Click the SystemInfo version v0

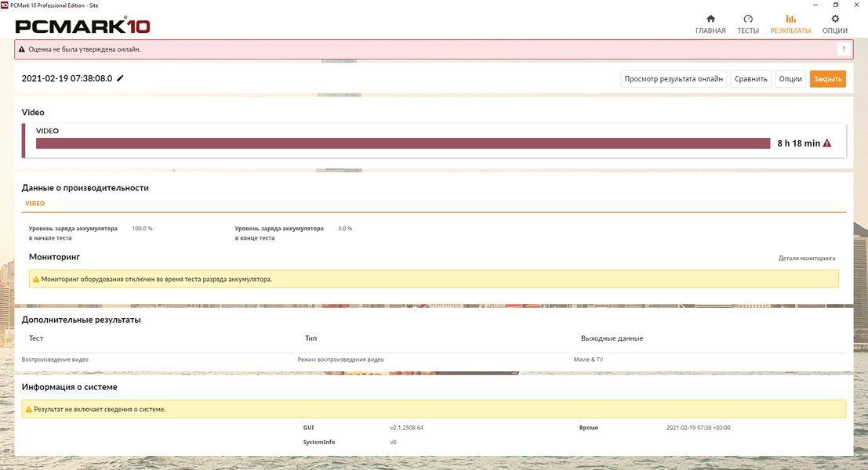(393, 443)
